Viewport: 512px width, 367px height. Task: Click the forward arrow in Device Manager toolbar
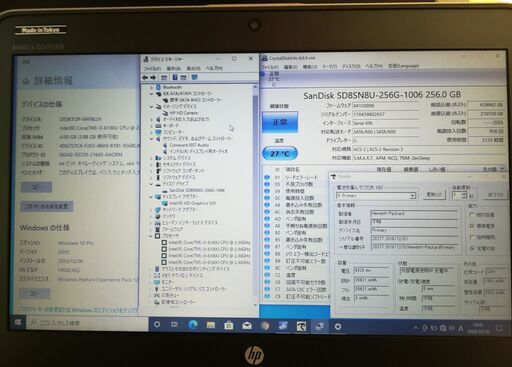click(153, 77)
